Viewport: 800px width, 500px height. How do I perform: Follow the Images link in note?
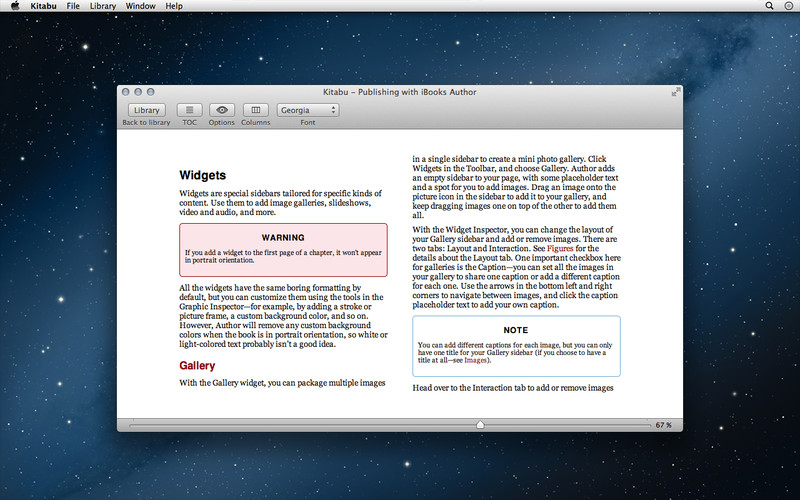click(x=475, y=360)
